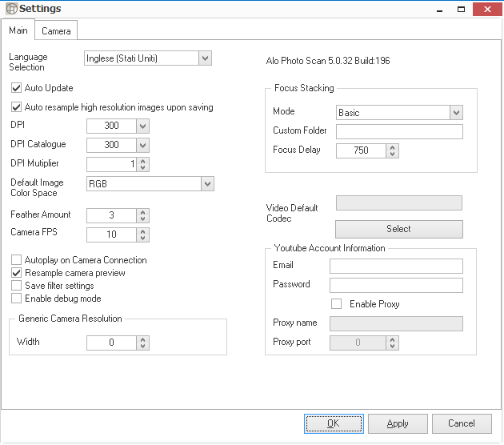The height and width of the screenshot is (445, 504).
Task: Click the Apply button
Action: coord(398,423)
